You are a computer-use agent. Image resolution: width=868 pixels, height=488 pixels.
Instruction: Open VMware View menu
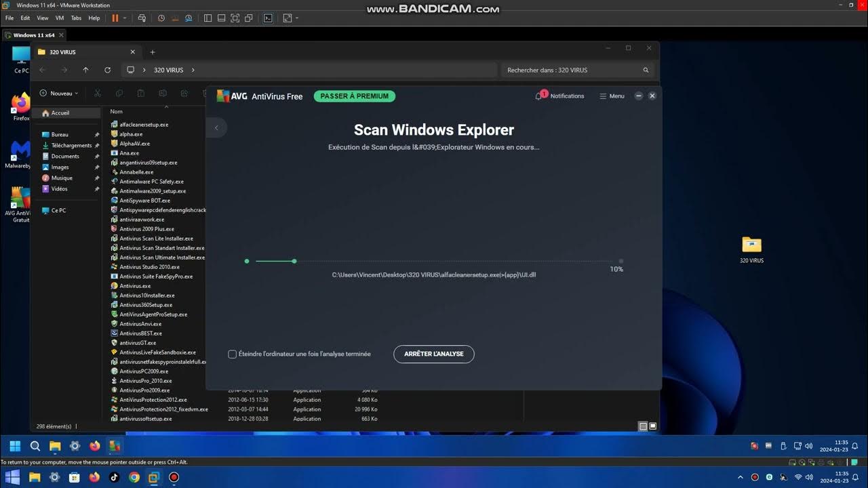click(x=42, y=18)
